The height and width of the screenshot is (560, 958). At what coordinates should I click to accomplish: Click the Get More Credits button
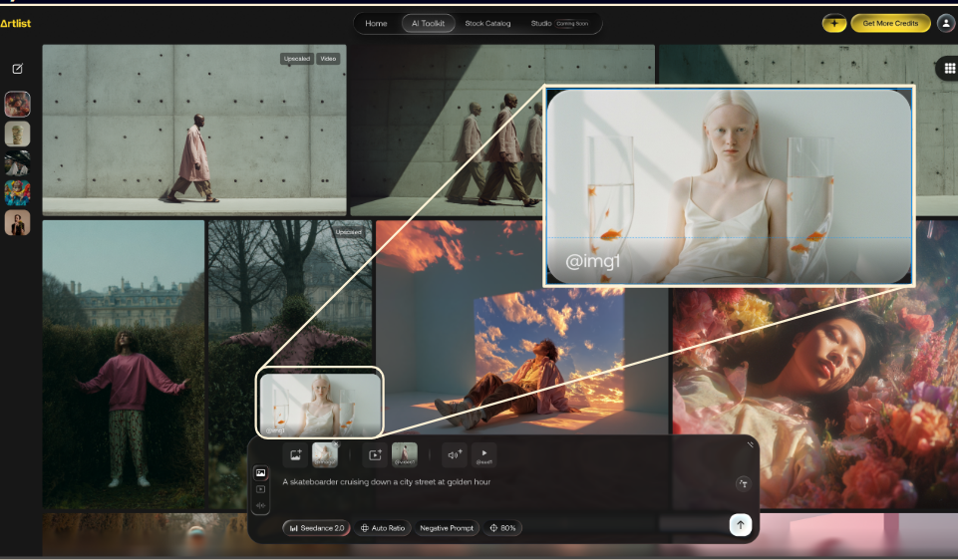890,23
